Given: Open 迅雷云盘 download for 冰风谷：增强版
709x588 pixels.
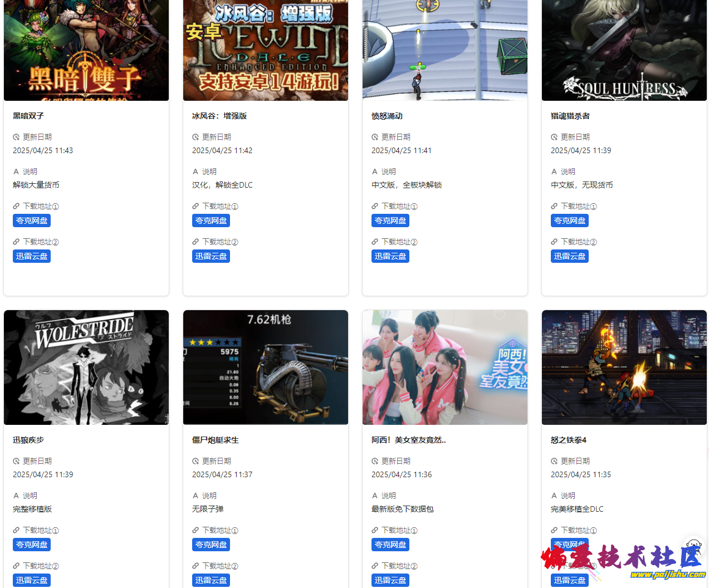Looking at the screenshot, I should pyautogui.click(x=211, y=256).
